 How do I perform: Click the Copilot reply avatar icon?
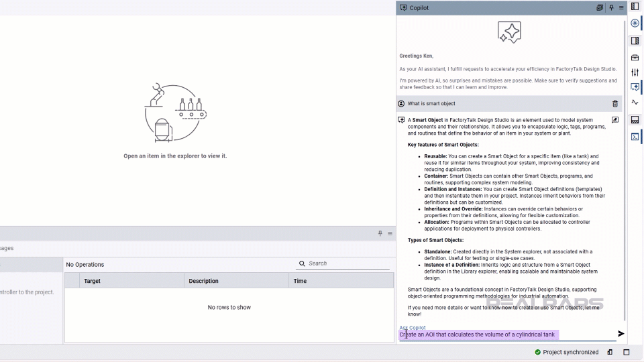click(x=401, y=120)
